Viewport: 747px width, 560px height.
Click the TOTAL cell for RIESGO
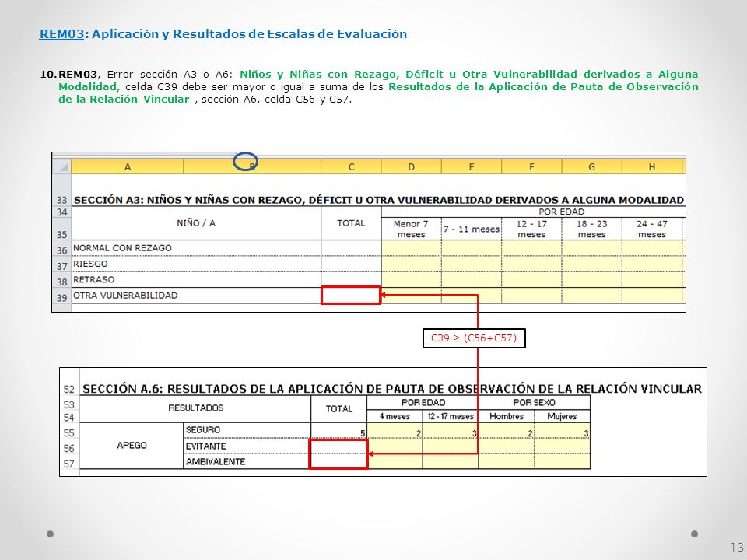tap(351, 264)
